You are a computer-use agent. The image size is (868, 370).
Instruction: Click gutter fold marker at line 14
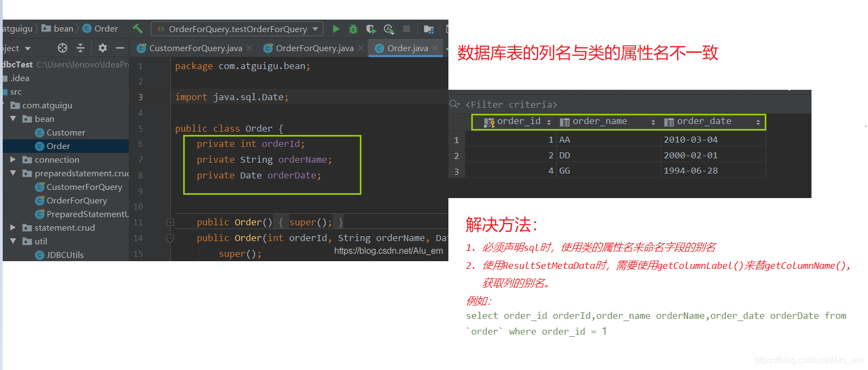pos(170,238)
